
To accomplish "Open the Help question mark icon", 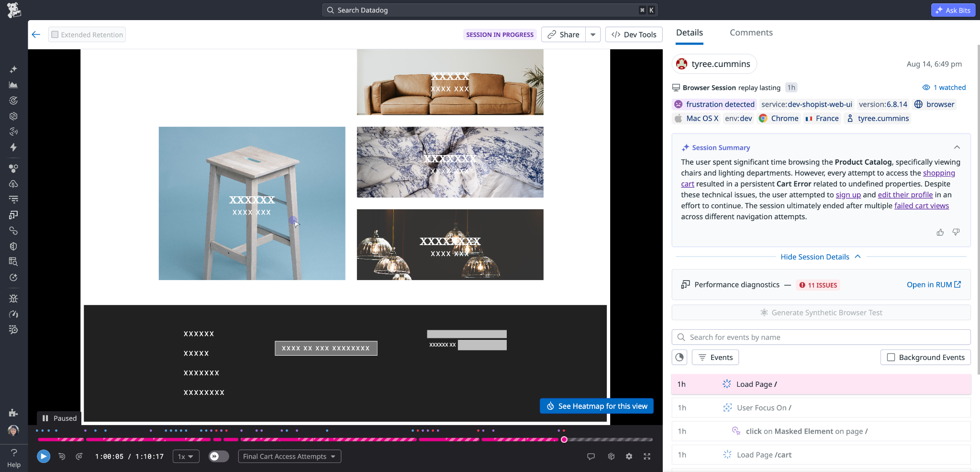I will click(14, 452).
